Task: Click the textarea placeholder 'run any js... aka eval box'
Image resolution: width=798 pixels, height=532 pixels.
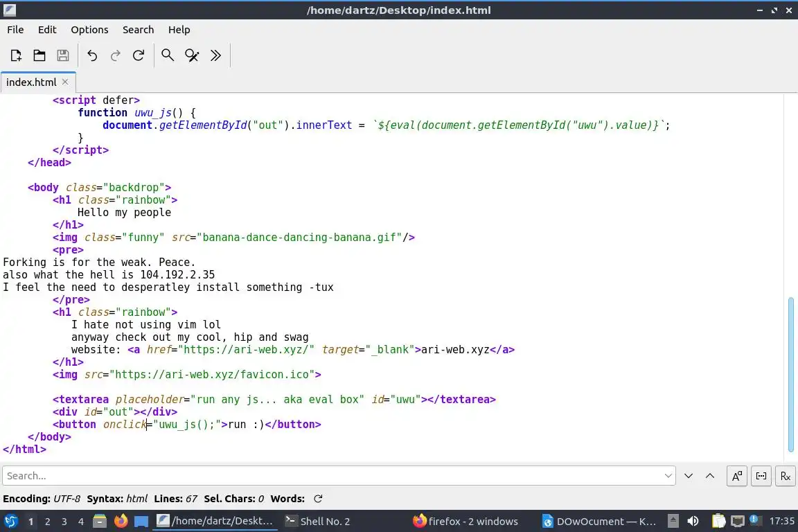Action: (277, 400)
